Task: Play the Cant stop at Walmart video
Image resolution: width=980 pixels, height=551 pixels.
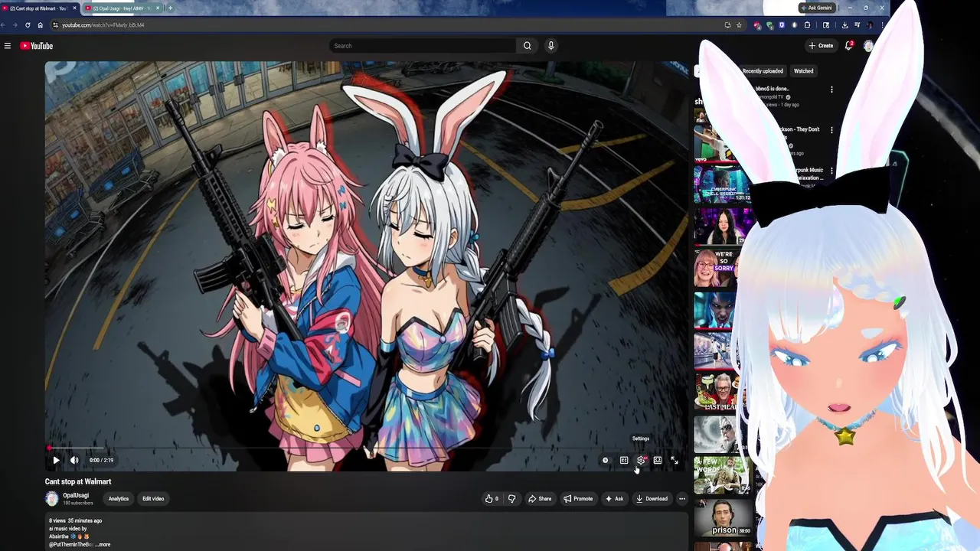Action: [56, 460]
